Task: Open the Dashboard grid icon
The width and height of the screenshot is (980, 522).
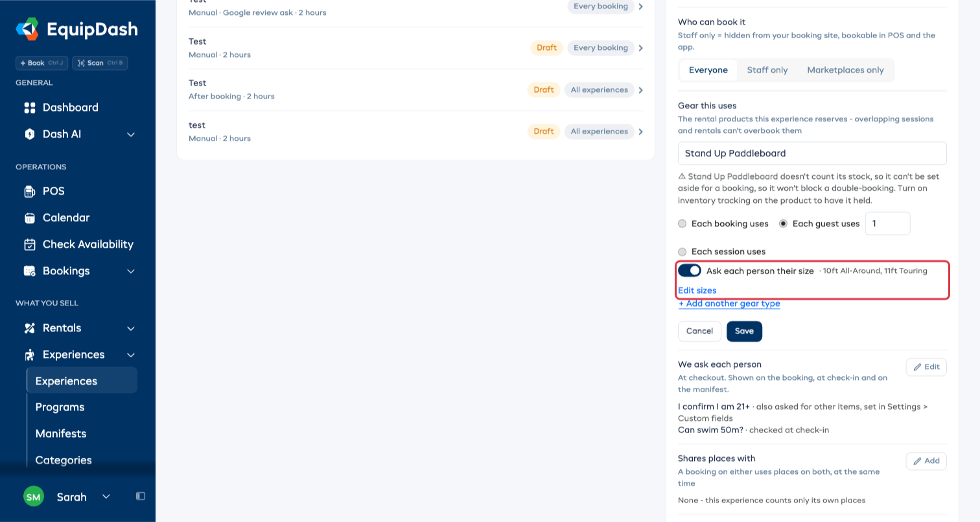Action: click(29, 108)
